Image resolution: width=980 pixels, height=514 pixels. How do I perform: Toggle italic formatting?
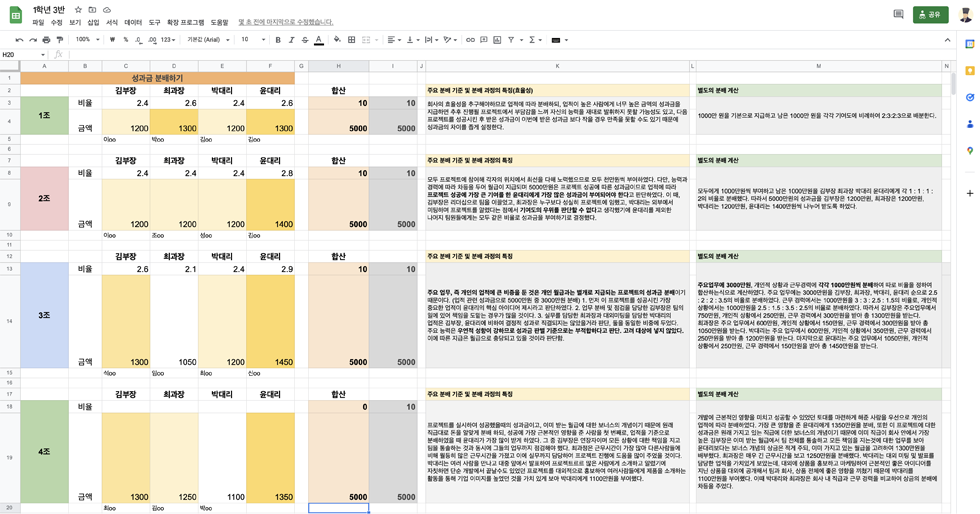(x=291, y=40)
